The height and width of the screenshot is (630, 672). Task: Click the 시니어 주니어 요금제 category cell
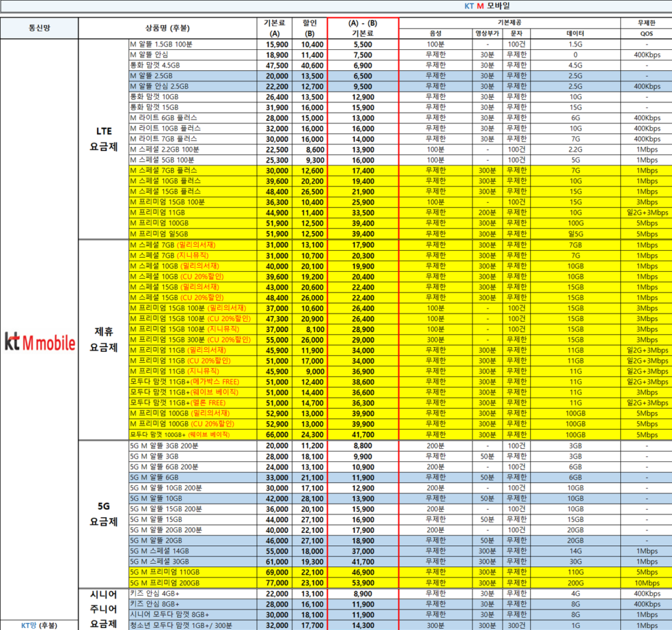104,609
